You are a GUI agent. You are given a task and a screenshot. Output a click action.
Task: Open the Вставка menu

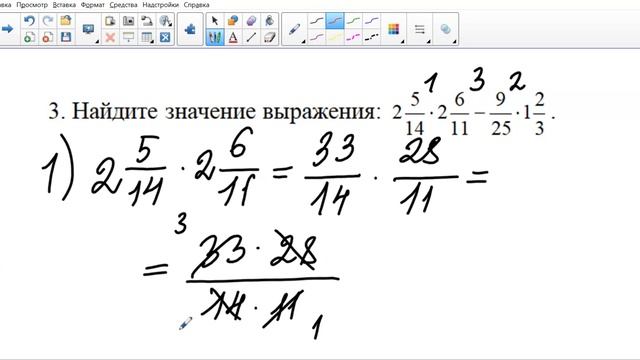coord(64,5)
